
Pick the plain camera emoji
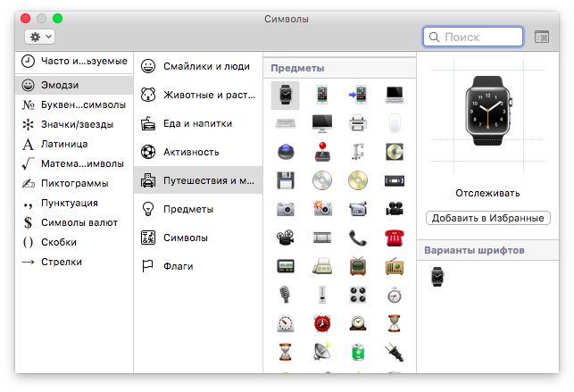(x=285, y=209)
